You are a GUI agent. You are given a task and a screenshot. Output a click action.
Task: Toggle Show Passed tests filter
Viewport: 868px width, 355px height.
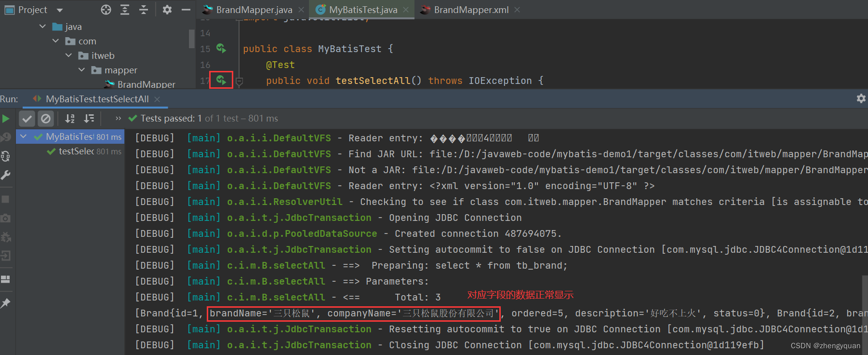[x=27, y=118]
